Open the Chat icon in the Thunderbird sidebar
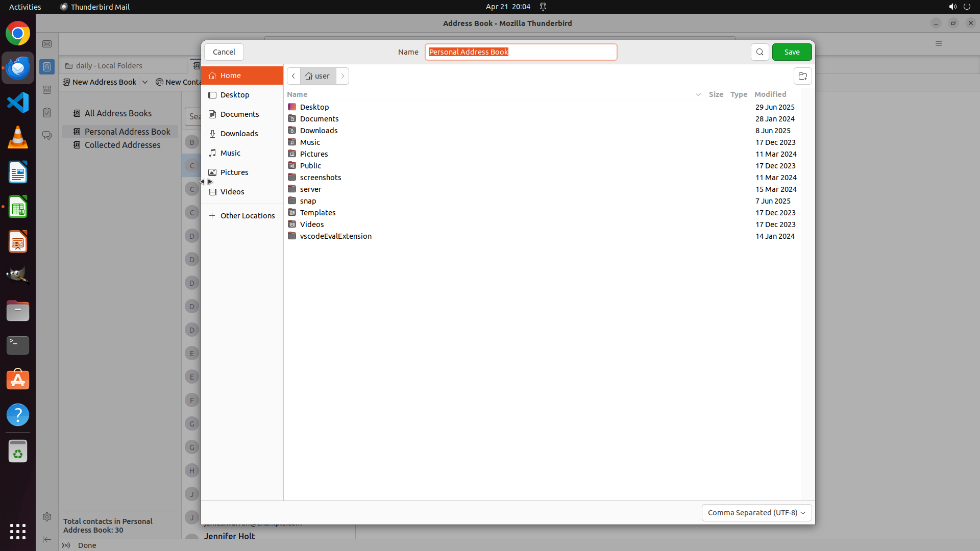980x551 pixels. (x=47, y=135)
